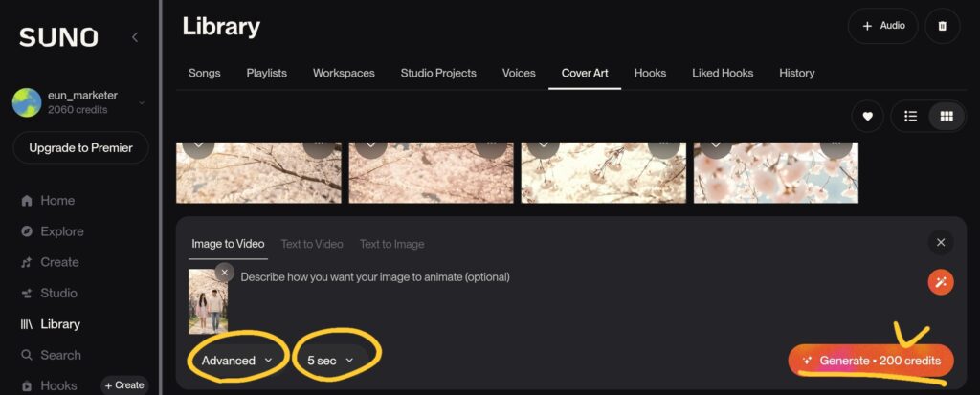Click the Upgrade to Premier button
This screenshot has height=395, width=980.
coord(81,148)
